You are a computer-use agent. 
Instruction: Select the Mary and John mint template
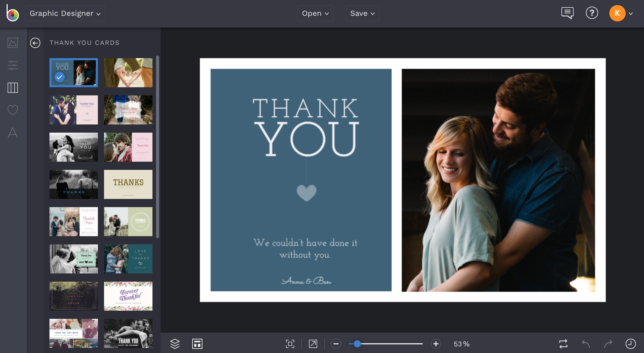point(74,259)
